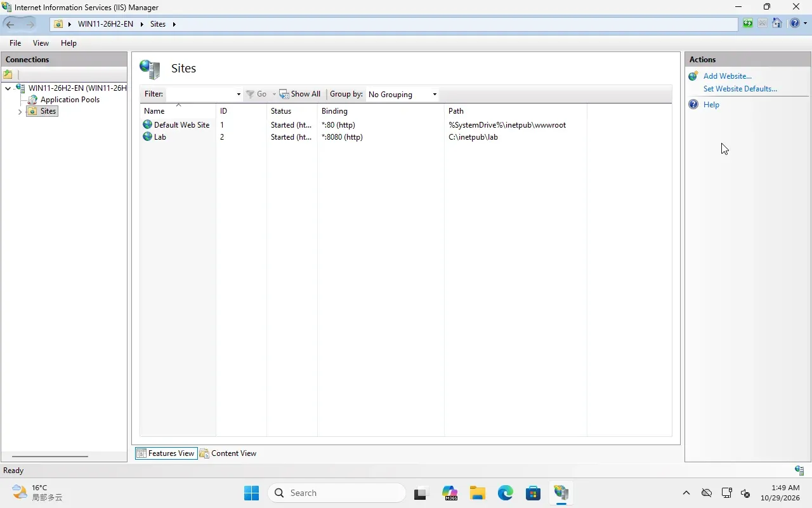Collapse the WIN11-26H2-EN server node
This screenshot has width=812, height=508.
[x=8, y=88]
